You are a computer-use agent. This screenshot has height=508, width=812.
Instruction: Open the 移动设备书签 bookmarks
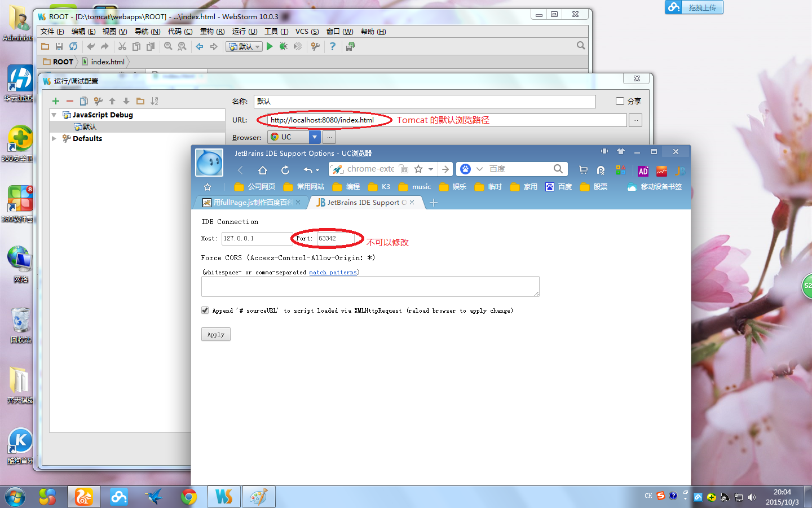pyautogui.click(x=655, y=187)
